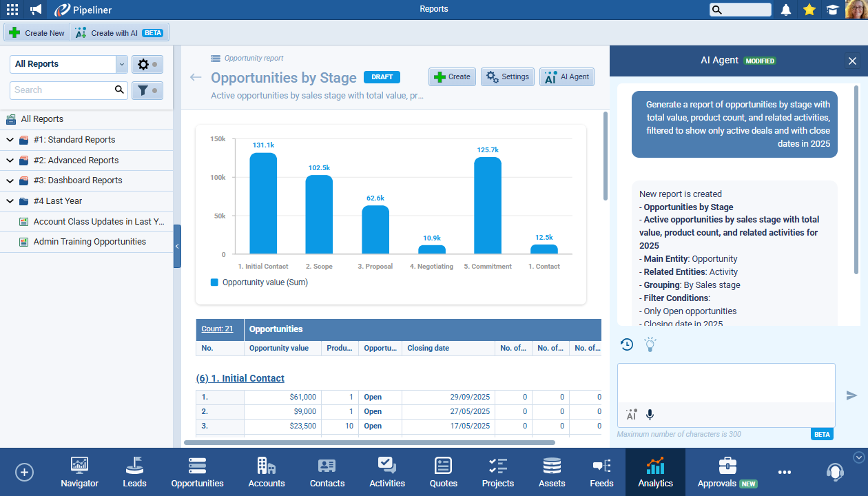Go to Opportunities in bottom navigation
Viewport: 868px width, 496px height.
(197, 473)
